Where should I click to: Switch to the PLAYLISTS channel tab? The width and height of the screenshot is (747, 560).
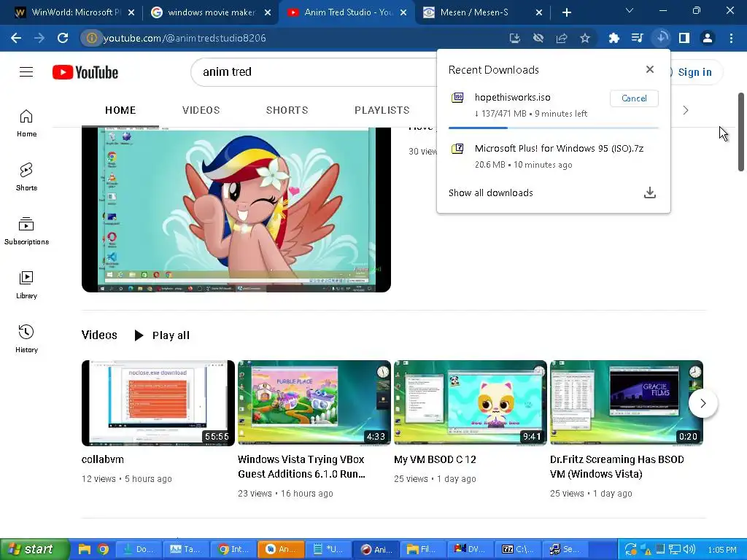click(382, 111)
